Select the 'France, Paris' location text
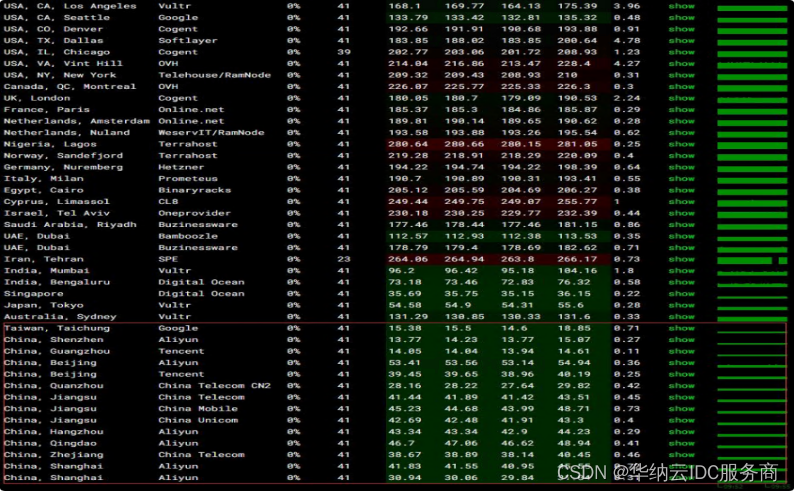 (46, 110)
